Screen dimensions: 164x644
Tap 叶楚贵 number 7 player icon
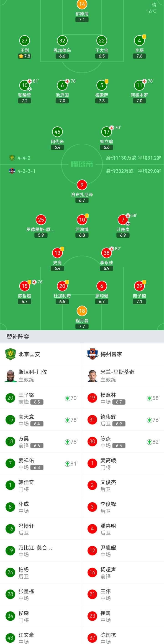pyautogui.click(x=123, y=220)
